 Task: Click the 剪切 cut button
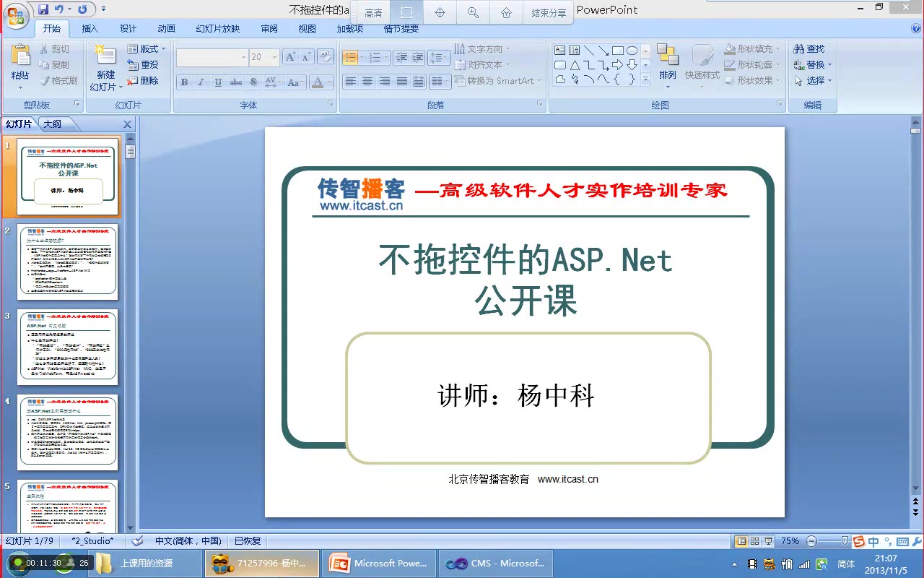[55, 49]
